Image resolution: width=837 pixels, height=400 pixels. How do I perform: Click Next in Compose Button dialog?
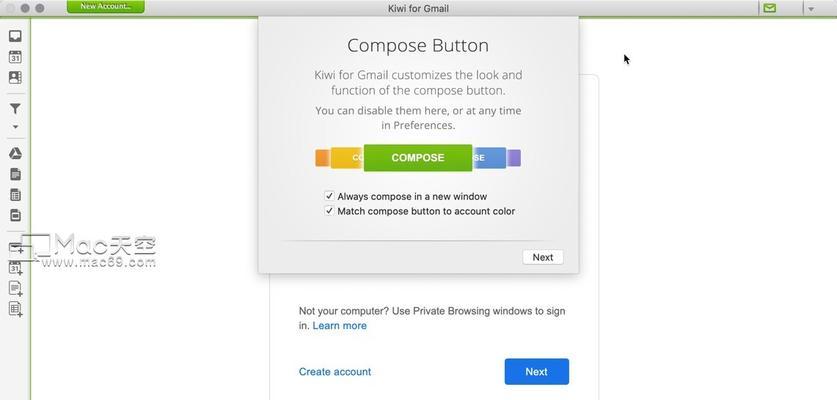543,257
